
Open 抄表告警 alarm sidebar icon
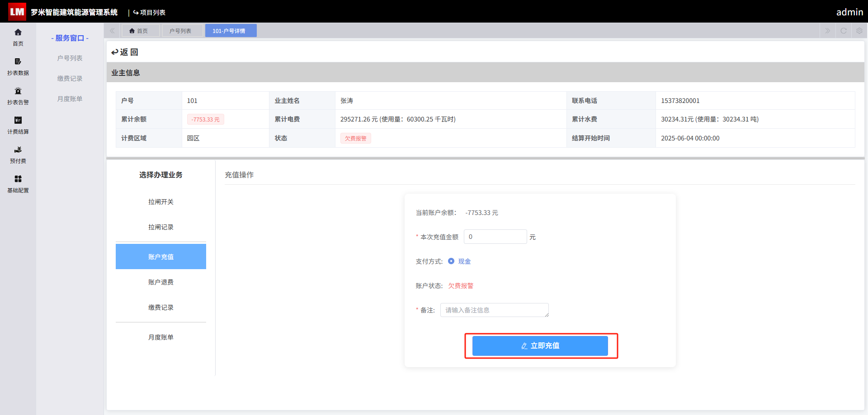tap(18, 96)
